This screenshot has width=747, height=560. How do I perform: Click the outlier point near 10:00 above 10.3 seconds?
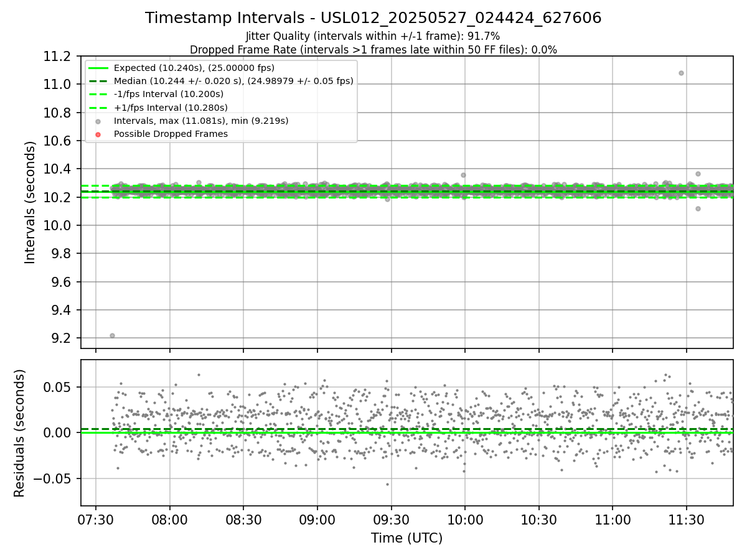click(x=463, y=175)
